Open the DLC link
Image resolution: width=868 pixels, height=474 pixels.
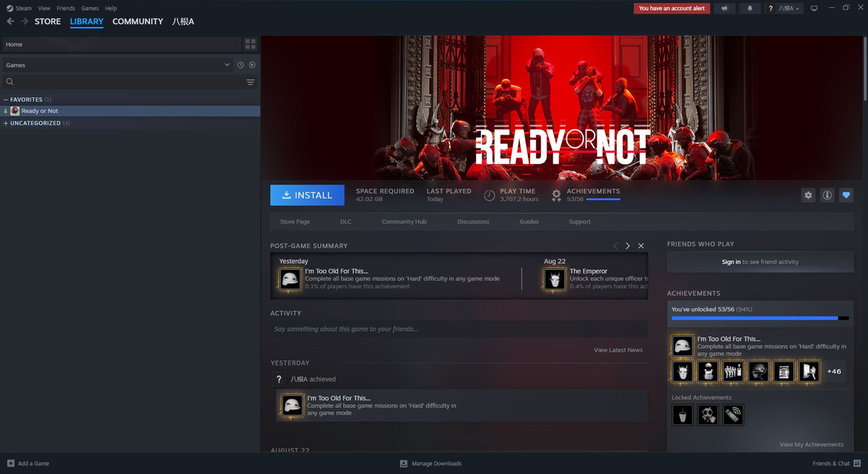point(346,222)
